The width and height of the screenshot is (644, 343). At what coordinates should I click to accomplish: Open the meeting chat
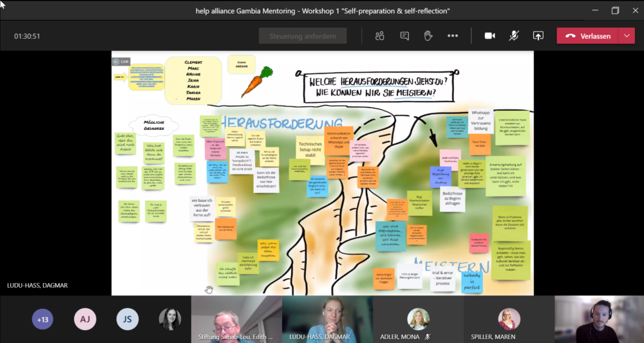point(404,36)
